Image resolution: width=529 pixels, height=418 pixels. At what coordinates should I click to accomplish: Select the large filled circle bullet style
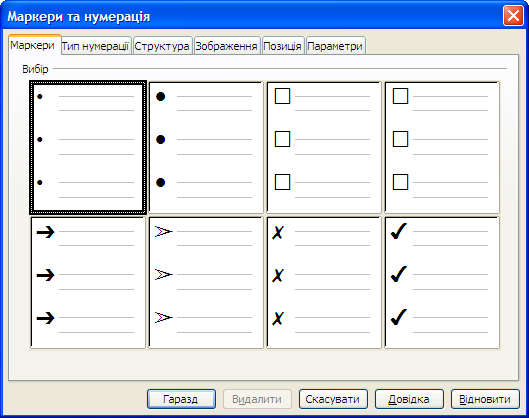206,147
